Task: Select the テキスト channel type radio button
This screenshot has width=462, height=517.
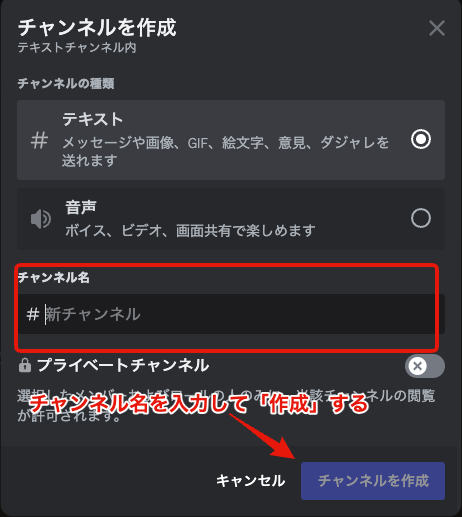Action: (421, 139)
